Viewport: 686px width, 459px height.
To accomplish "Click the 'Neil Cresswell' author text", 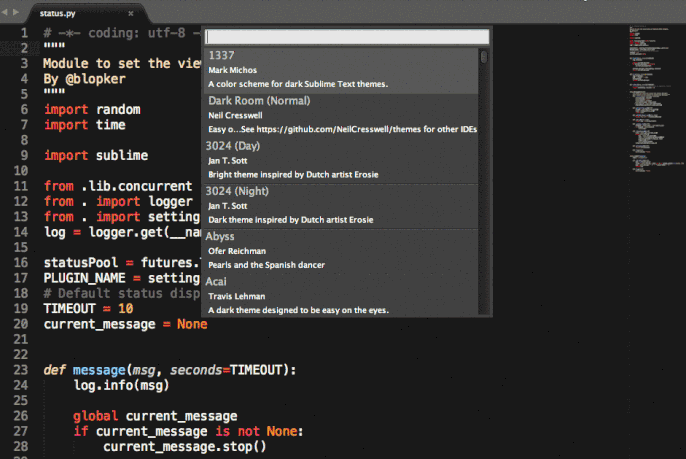I will (235, 116).
